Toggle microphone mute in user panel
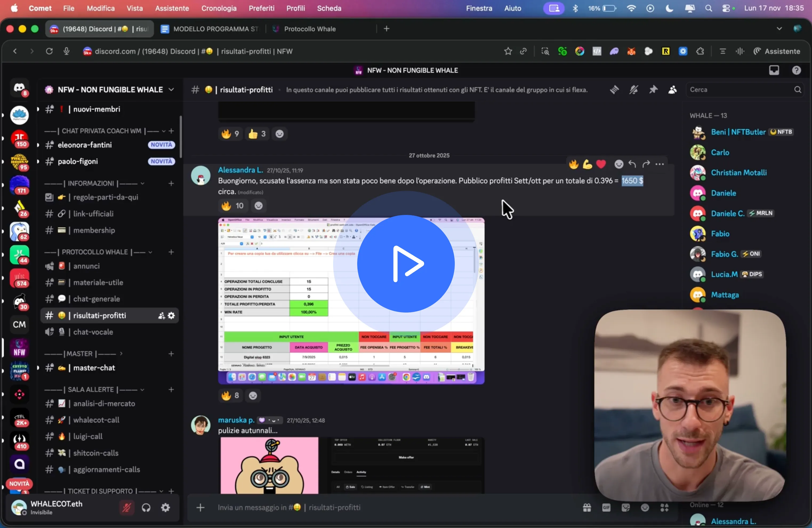The height and width of the screenshot is (528, 812). tap(126, 507)
